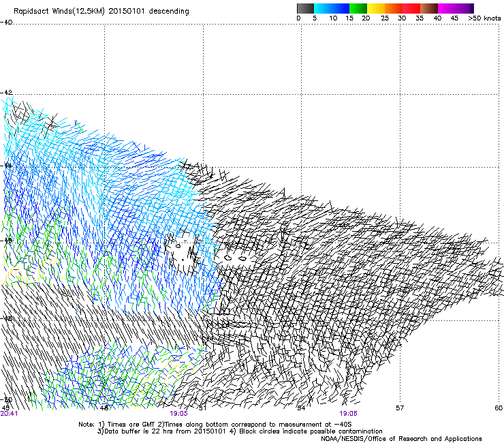Select the '30' label under the color bar

pyautogui.click(x=402, y=18)
